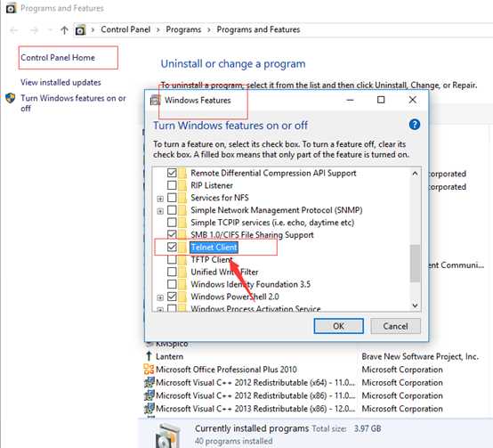Check Windows Identity Foundation 3.5 box
The width and height of the screenshot is (493, 448).
(x=172, y=284)
